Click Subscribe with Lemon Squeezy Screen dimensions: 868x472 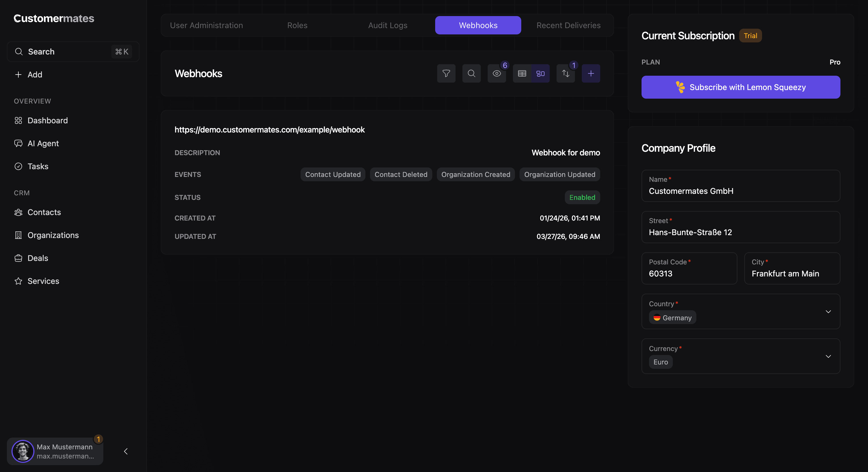click(740, 87)
